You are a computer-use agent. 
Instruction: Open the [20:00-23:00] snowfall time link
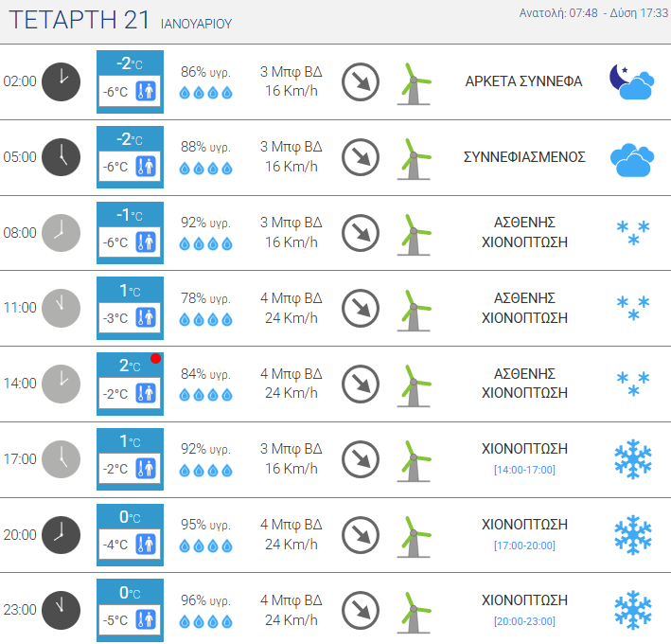pyautogui.click(x=524, y=621)
